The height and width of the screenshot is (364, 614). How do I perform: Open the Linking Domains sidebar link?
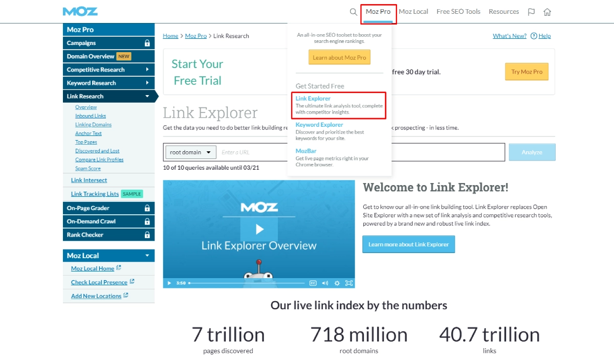pyautogui.click(x=93, y=125)
